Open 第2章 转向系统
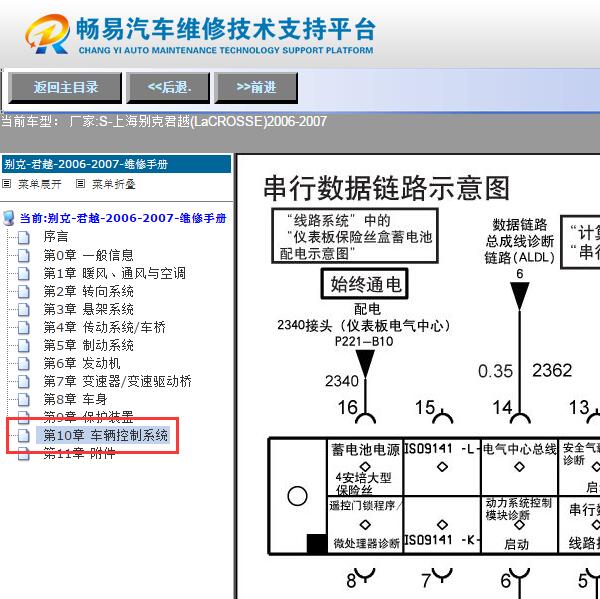Screen dimensions: 600x599 [x=88, y=292]
